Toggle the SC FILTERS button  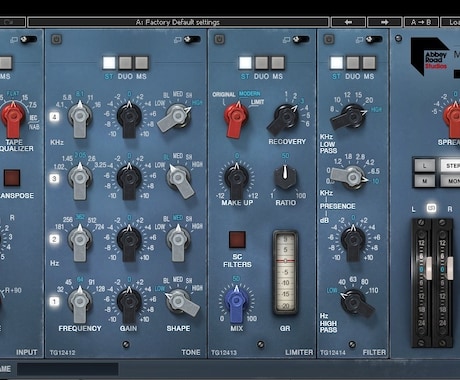pyautogui.click(x=237, y=239)
